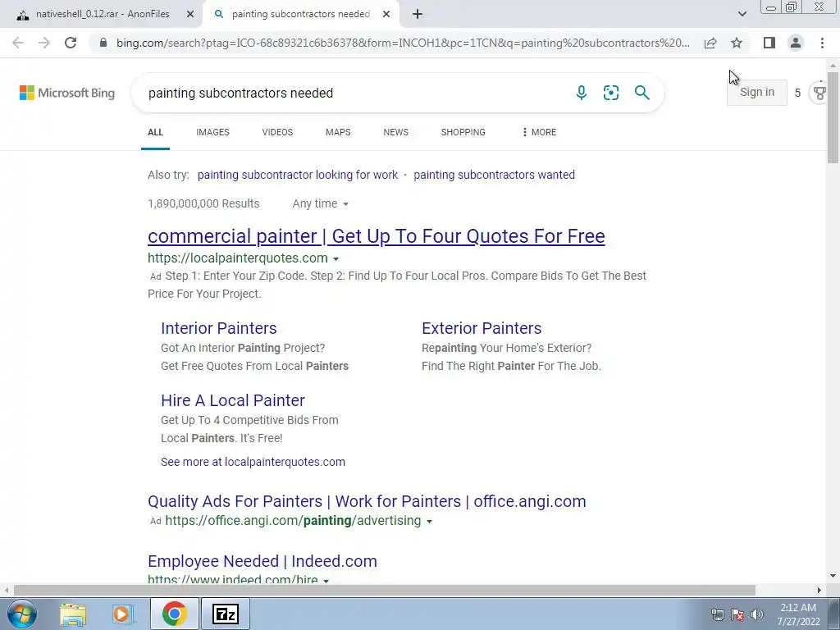Reload the current page

[x=71, y=43]
